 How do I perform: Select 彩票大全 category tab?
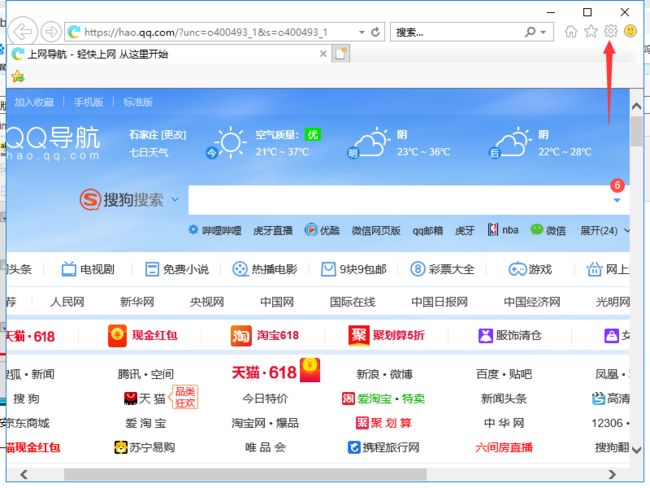click(442, 269)
